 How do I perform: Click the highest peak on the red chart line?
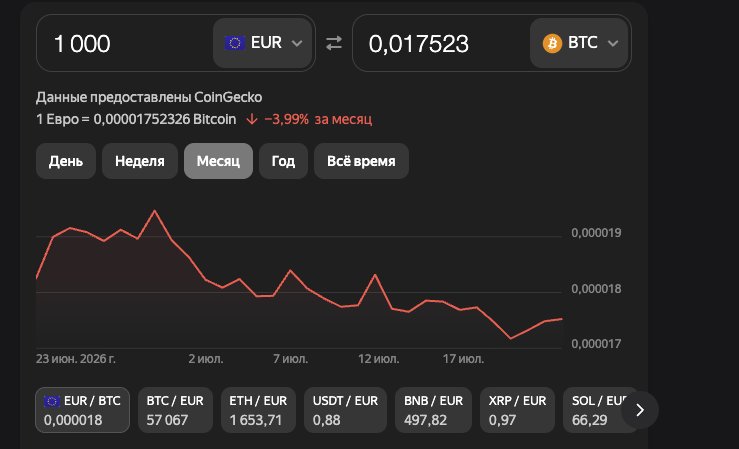[x=155, y=211]
